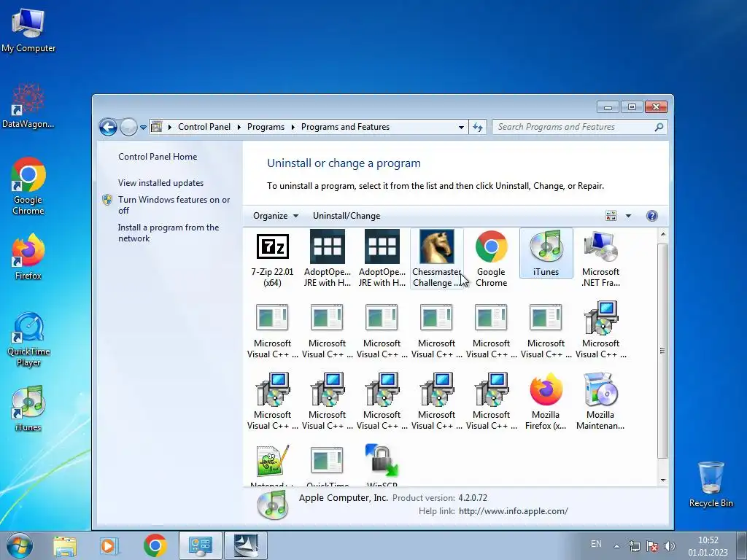Select Google Chrome in the program list

point(491,260)
